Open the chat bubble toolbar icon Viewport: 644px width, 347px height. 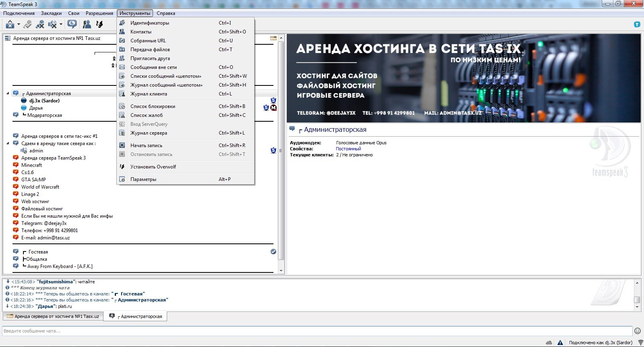pos(72,24)
